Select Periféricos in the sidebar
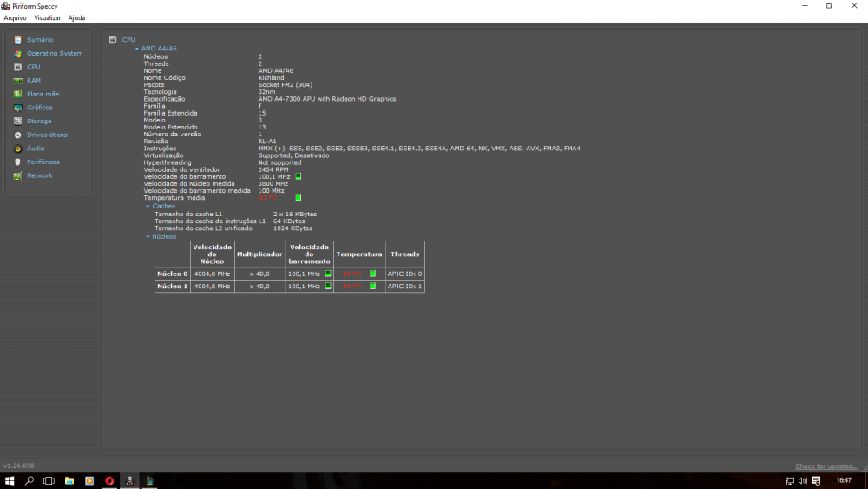 [43, 162]
